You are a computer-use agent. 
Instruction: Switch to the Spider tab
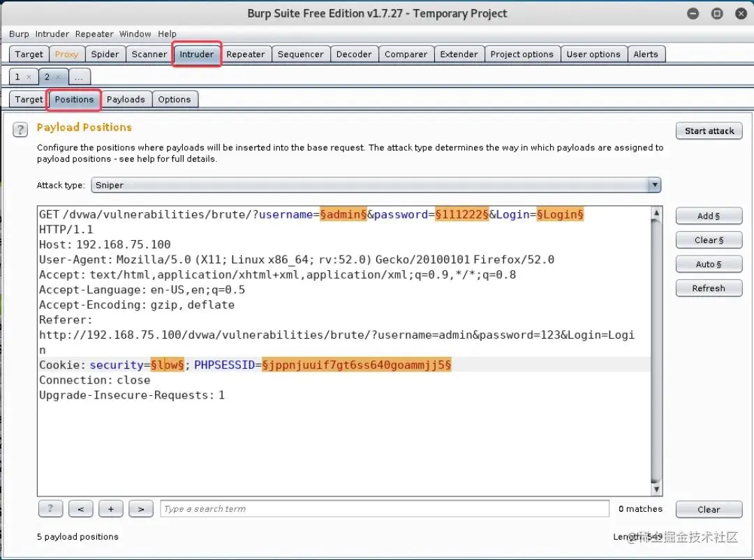(x=105, y=54)
